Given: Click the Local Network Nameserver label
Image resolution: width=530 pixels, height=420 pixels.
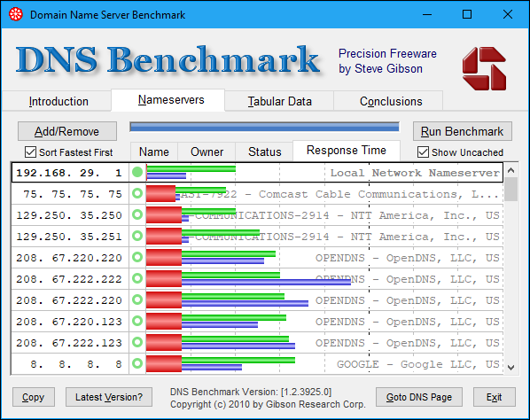Looking at the screenshot, I should (x=415, y=173).
